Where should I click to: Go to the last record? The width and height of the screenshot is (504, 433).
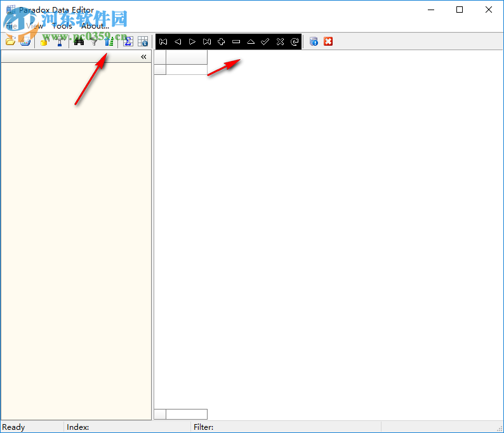pyautogui.click(x=207, y=42)
